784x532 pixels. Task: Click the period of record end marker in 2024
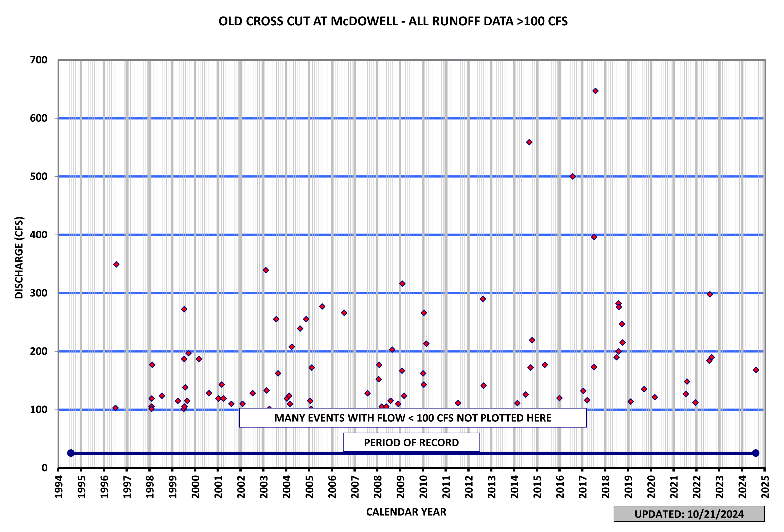tap(756, 453)
